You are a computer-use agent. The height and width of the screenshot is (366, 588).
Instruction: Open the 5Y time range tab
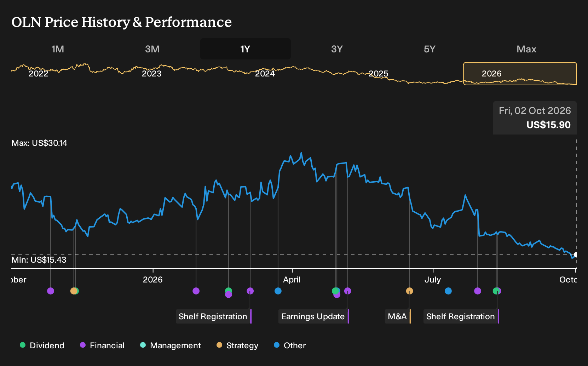pyautogui.click(x=430, y=49)
